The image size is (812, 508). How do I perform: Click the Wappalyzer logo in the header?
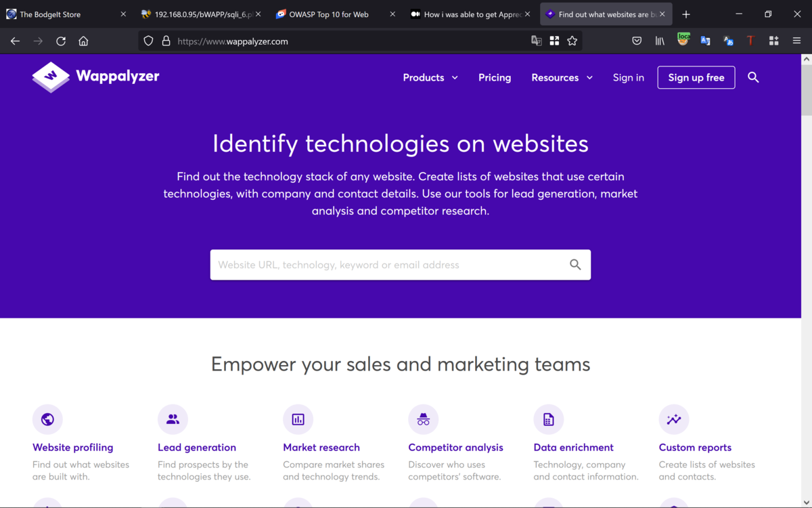(x=95, y=77)
